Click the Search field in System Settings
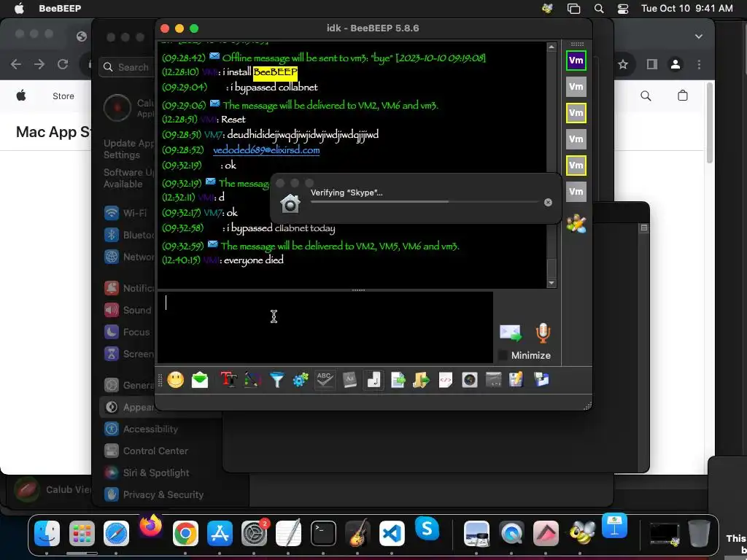The image size is (747, 560). [x=127, y=67]
